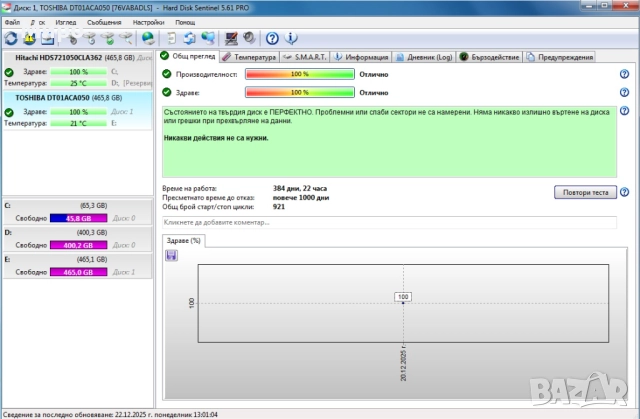Viewport: 640px width, 419px height.
Task: Click the save icon above the health chart
Action: [x=172, y=256]
